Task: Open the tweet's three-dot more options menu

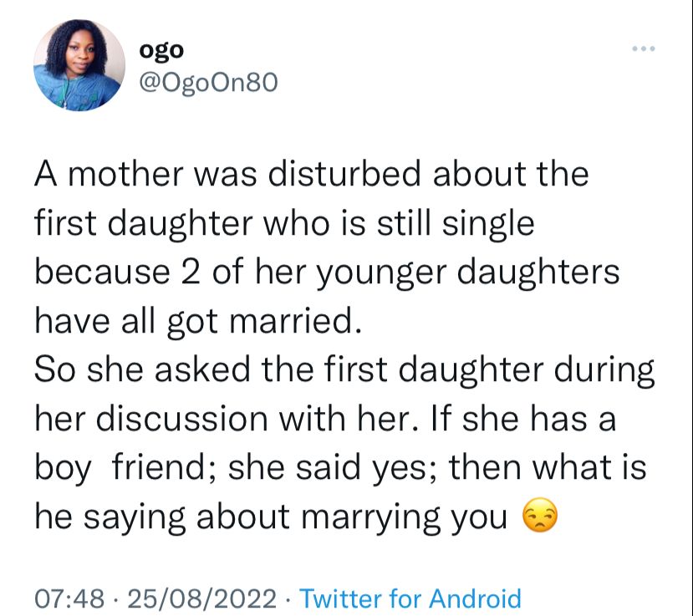Action: pos(644,49)
